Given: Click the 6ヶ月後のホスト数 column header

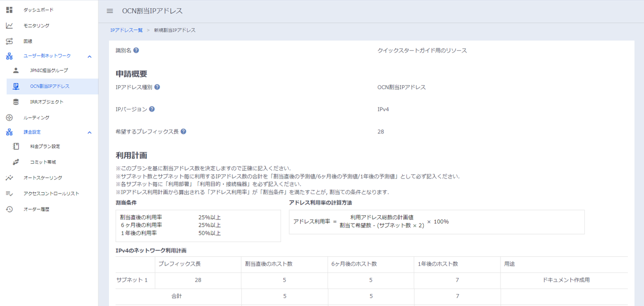Looking at the screenshot, I should click(x=354, y=264).
